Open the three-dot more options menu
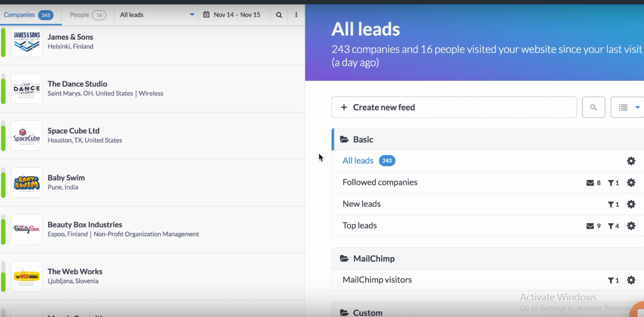Viewport: 644px width, 317px height. pyautogui.click(x=296, y=15)
